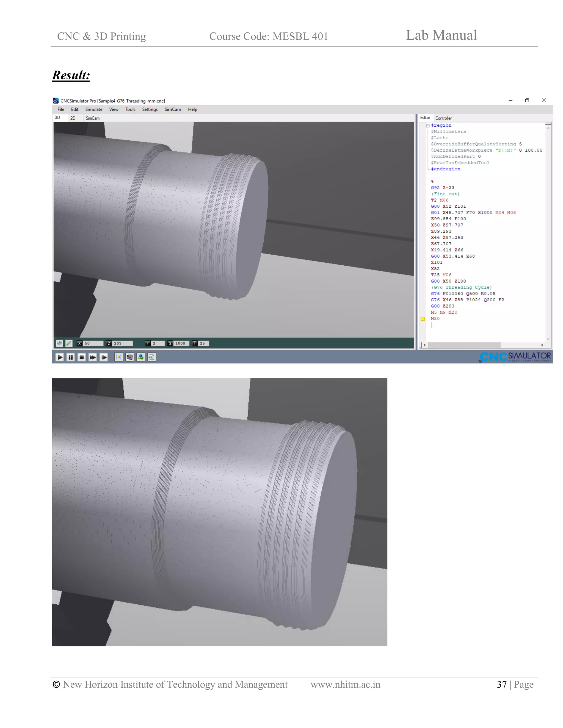Screen dimensions: 563x728
Task: Click the Z value field showing 203
Action: point(122,343)
